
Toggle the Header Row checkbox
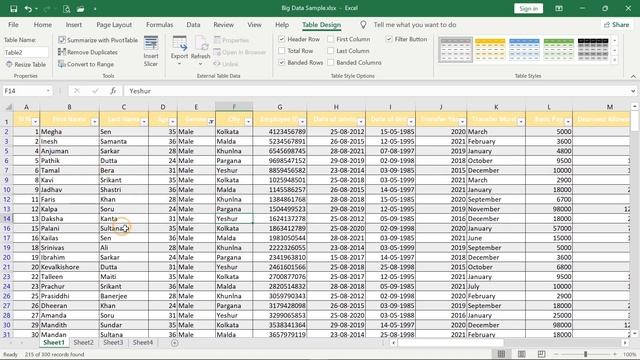point(282,39)
